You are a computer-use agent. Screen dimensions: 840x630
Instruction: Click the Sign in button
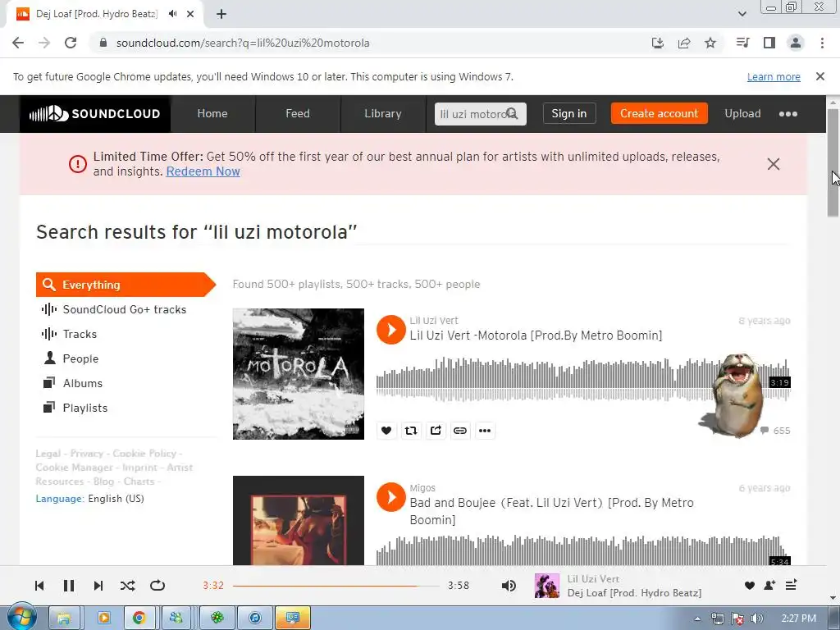[569, 113]
